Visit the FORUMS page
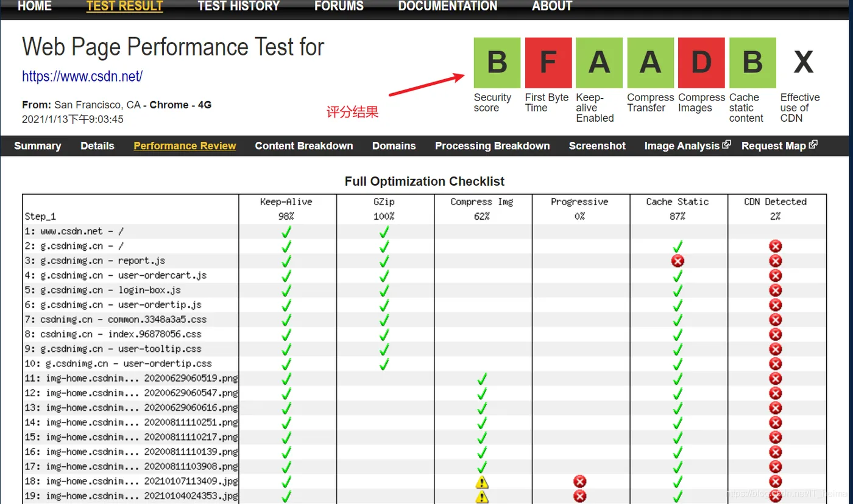Image resolution: width=853 pixels, height=504 pixels. (x=339, y=6)
